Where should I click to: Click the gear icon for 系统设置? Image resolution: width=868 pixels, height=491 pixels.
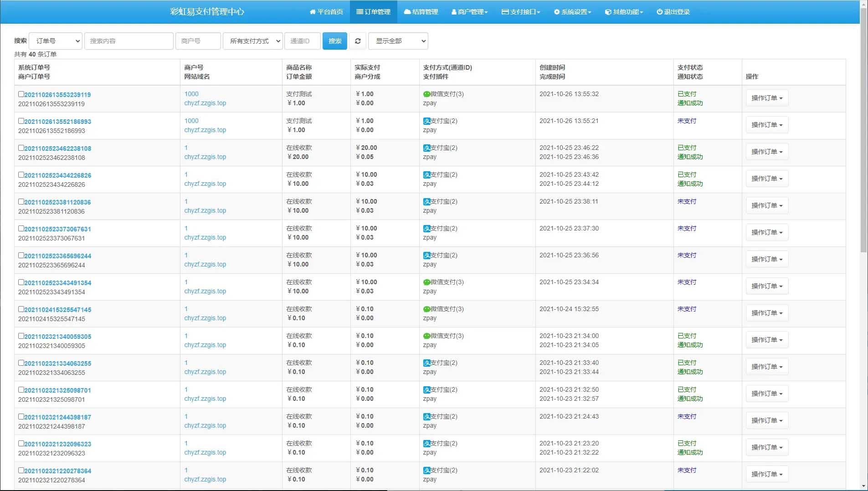coord(556,12)
